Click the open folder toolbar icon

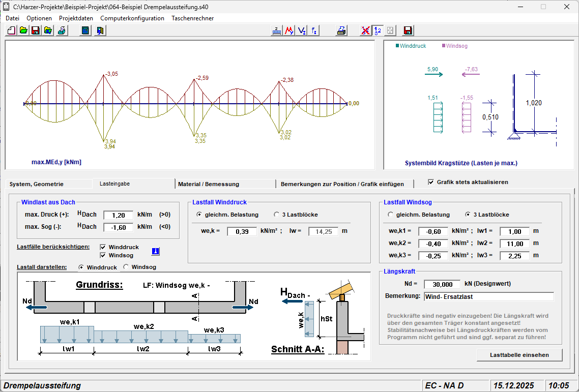pyautogui.click(x=23, y=31)
